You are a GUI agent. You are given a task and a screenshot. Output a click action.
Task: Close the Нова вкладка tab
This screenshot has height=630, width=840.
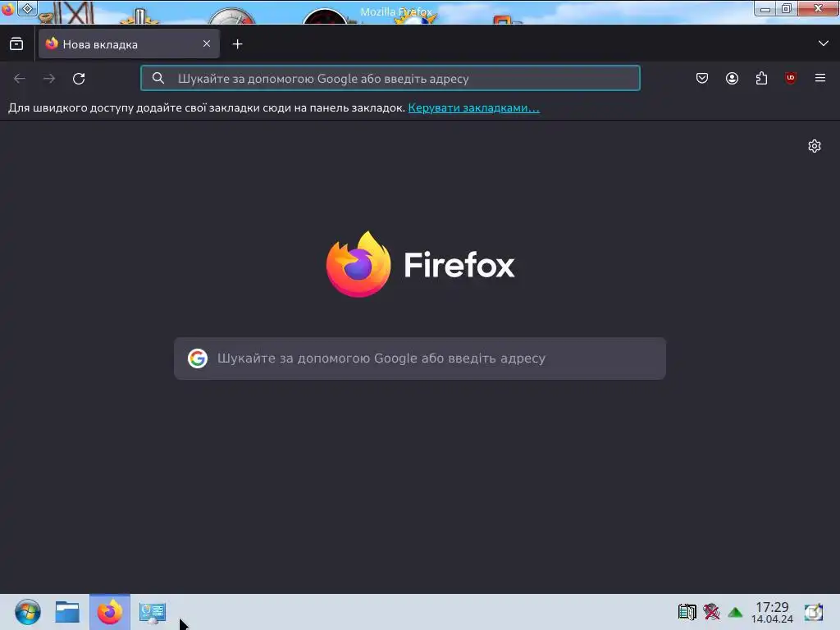pyautogui.click(x=207, y=43)
